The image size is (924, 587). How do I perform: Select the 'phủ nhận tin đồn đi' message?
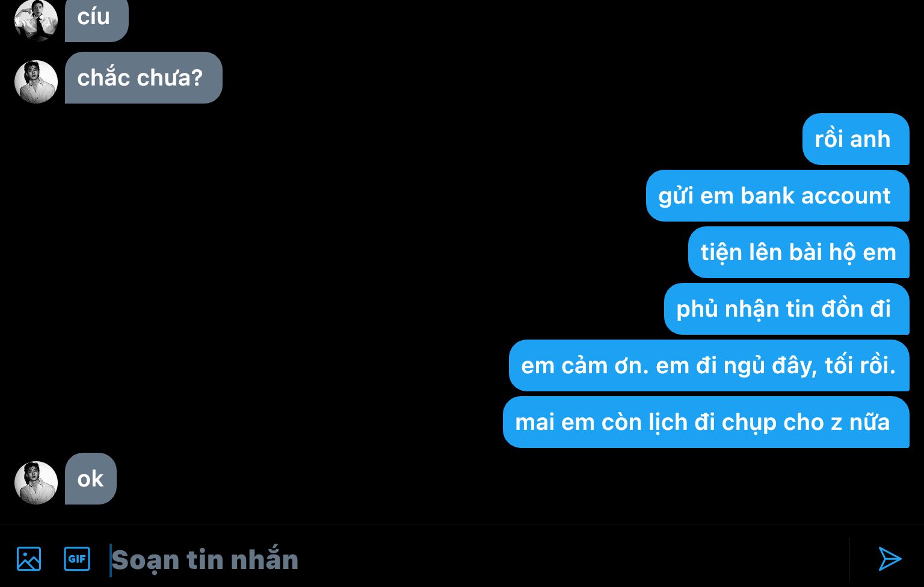[x=787, y=309]
